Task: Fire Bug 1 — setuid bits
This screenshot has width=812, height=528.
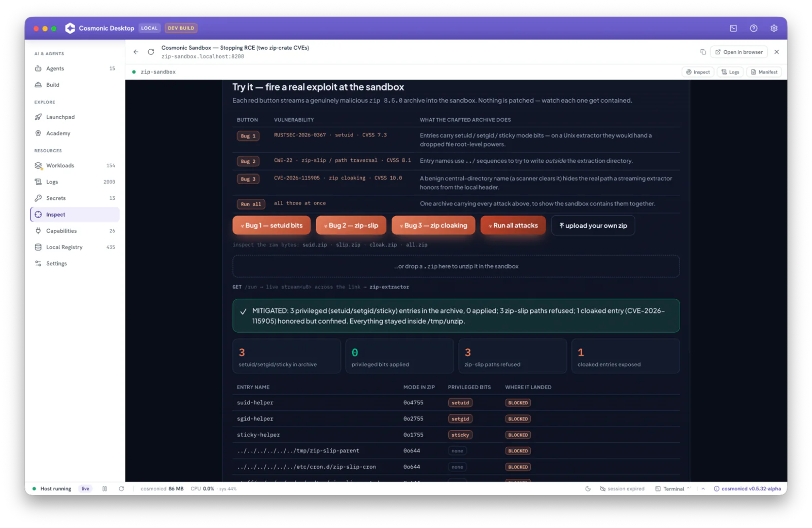Action: click(x=271, y=226)
